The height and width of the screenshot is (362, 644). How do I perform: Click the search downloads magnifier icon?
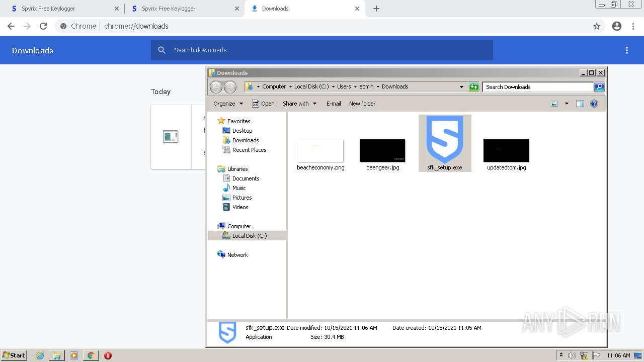[162, 50]
